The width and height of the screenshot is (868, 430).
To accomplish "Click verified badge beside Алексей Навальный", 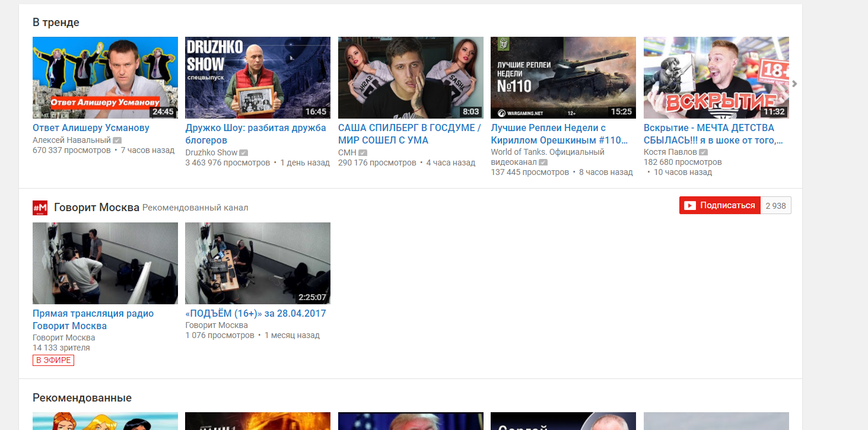I will [x=117, y=141].
